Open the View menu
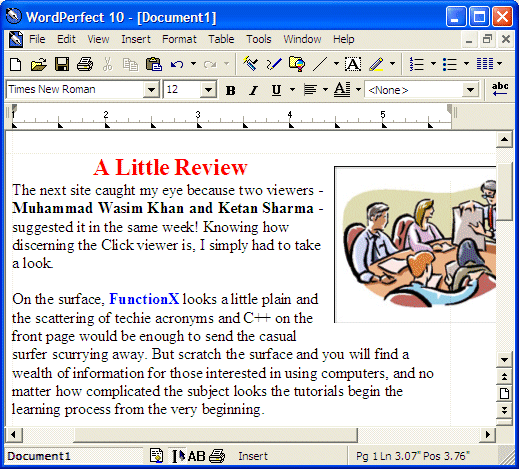The height and width of the screenshot is (469, 519). point(98,39)
